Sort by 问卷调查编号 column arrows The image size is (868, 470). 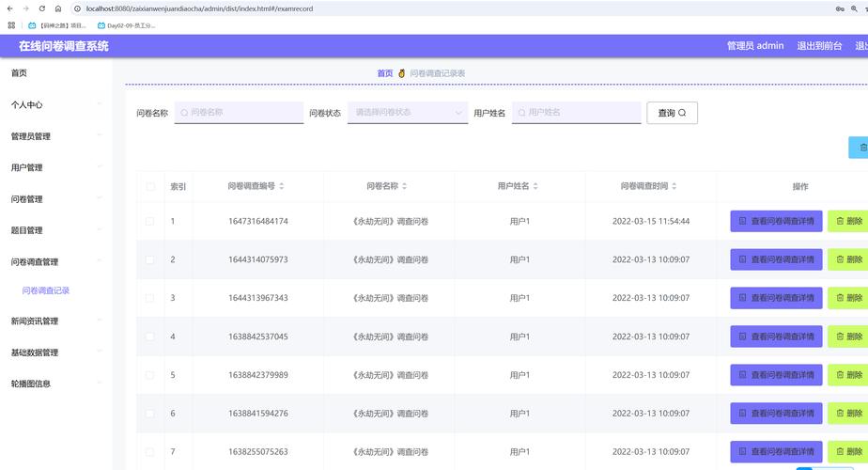point(281,186)
